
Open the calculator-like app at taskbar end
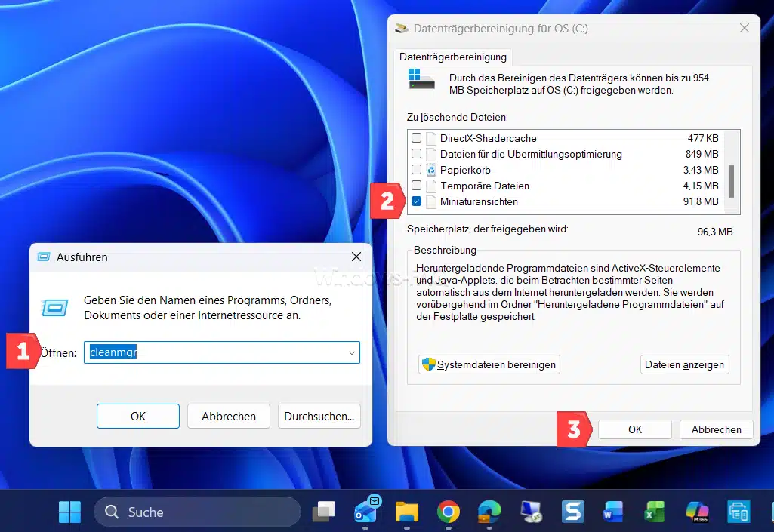(739, 512)
